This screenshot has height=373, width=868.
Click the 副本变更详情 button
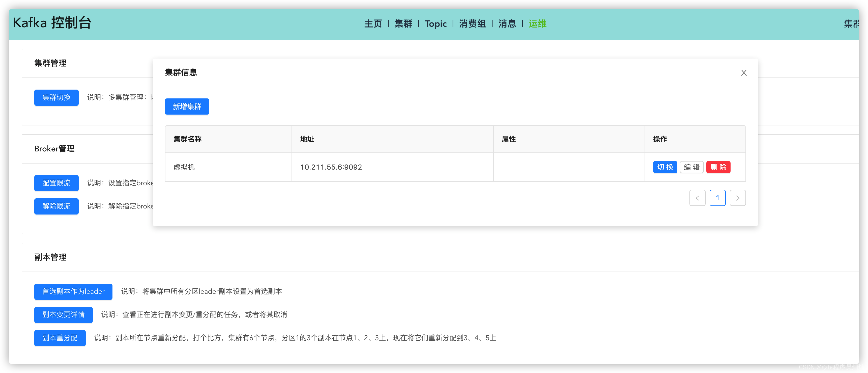[x=63, y=315]
